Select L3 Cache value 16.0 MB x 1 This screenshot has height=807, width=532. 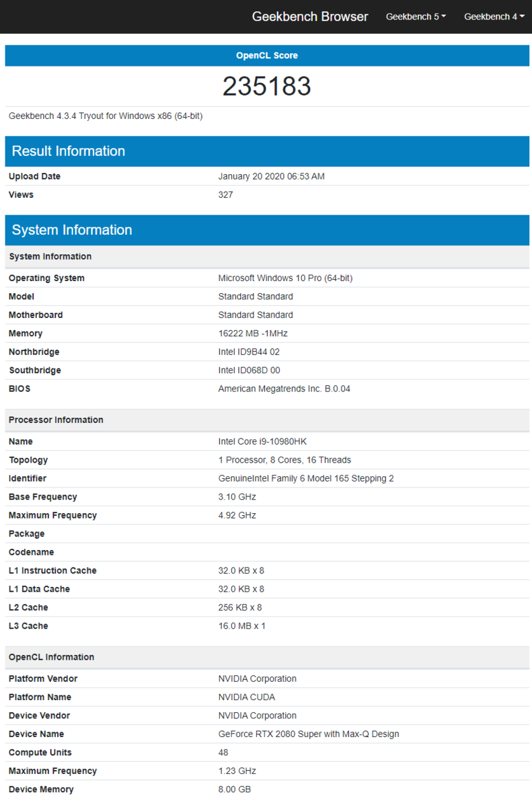(242, 626)
